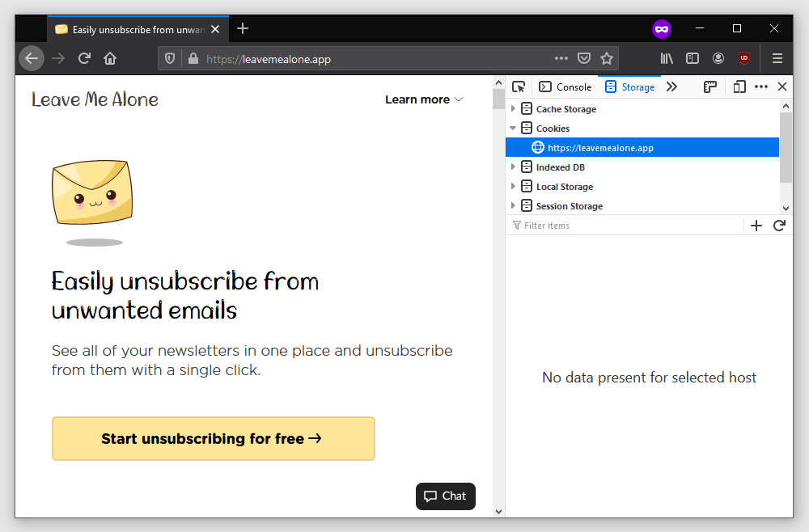This screenshot has width=809, height=532.
Task: Click the forward navigation arrow
Action: (x=58, y=58)
